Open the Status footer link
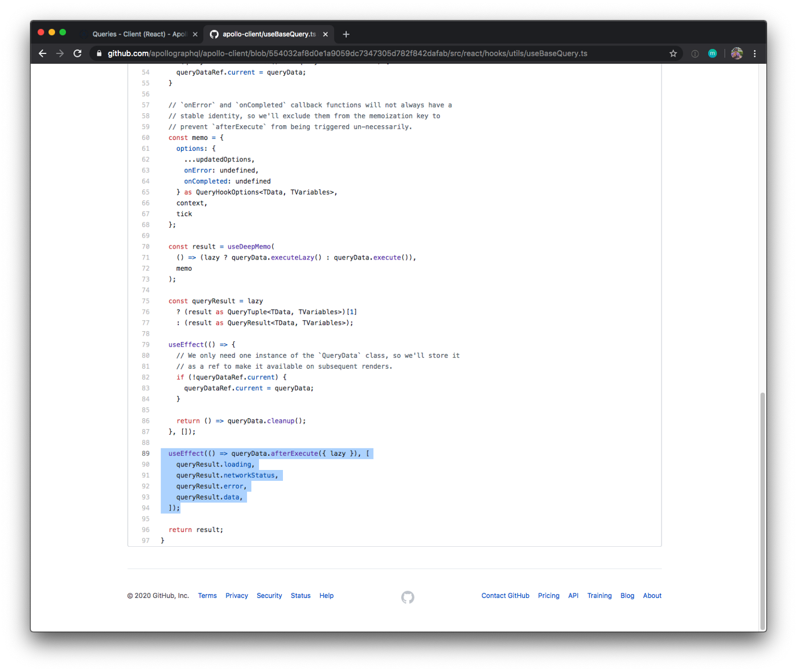Image resolution: width=797 pixels, height=672 pixels. tap(301, 596)
